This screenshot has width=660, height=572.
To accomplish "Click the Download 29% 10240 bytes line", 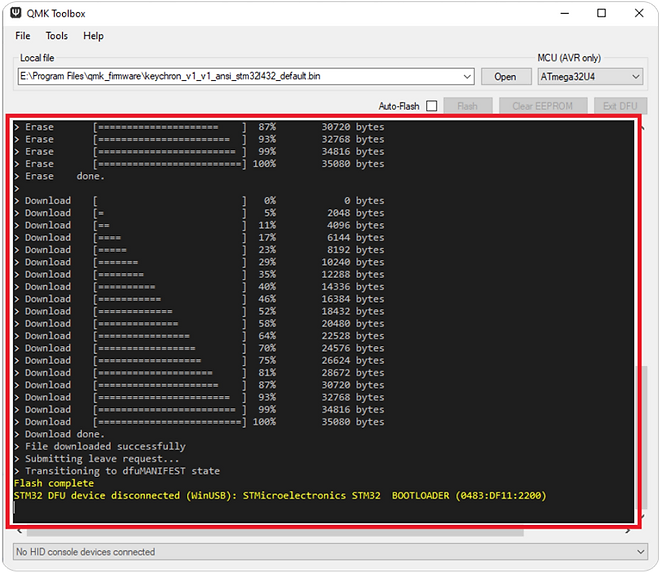I will [199, 262].
